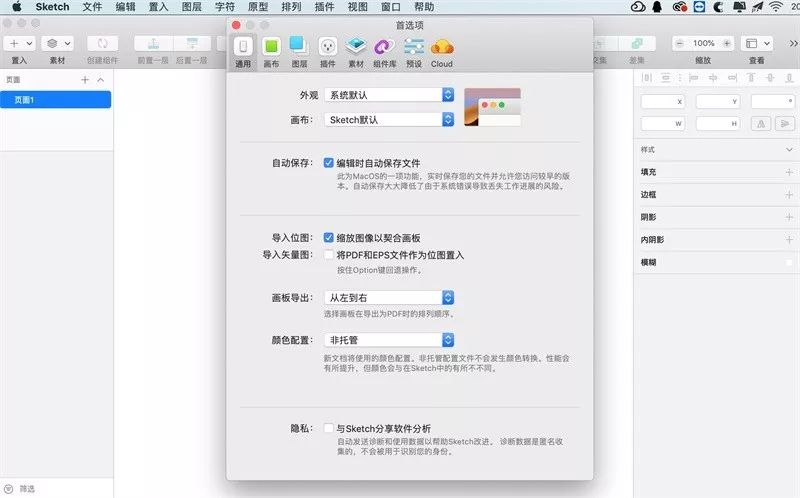Screen dimensions: 800x498
Task: Click the align horizontal center icon in inspector
Action: (713, 78)
